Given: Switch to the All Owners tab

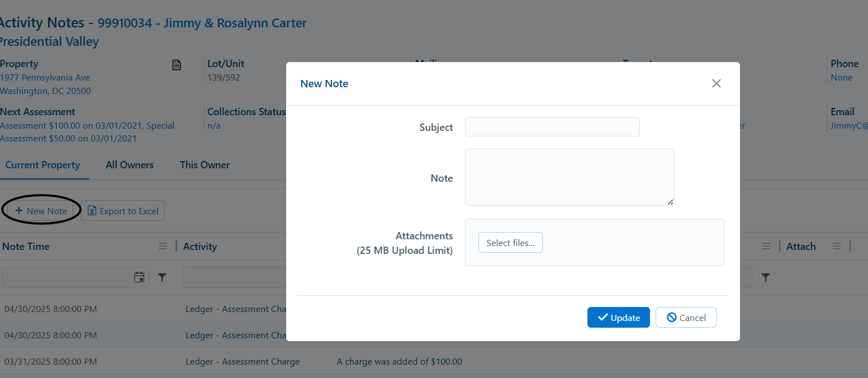Looking at the screenshot, I should [130, 165].
